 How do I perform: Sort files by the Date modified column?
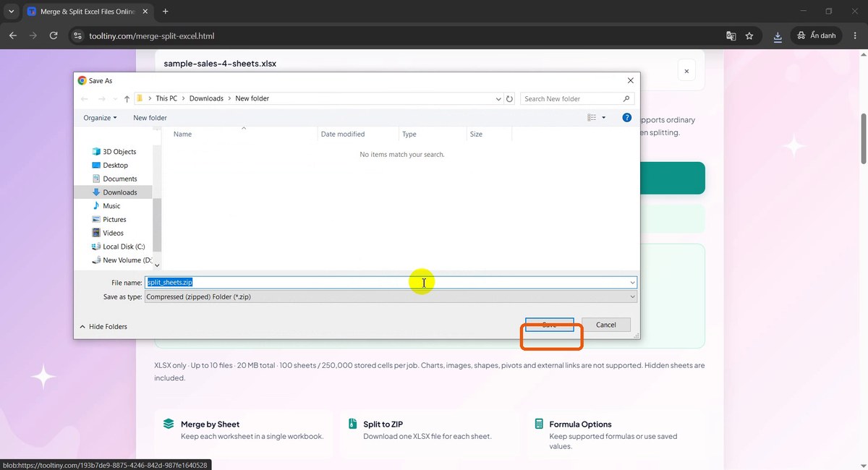359,134
